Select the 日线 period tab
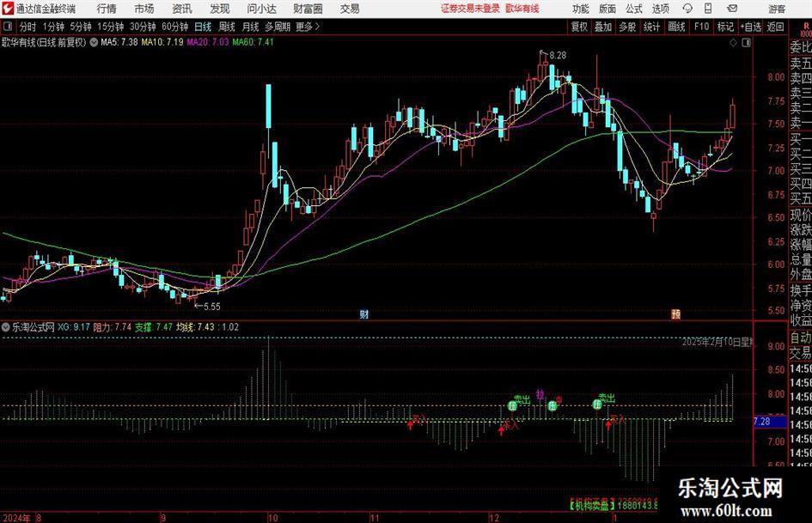Image resolution: width=812 pixels, height=523 pixels. pyautogui.click(x=203, y=27)
